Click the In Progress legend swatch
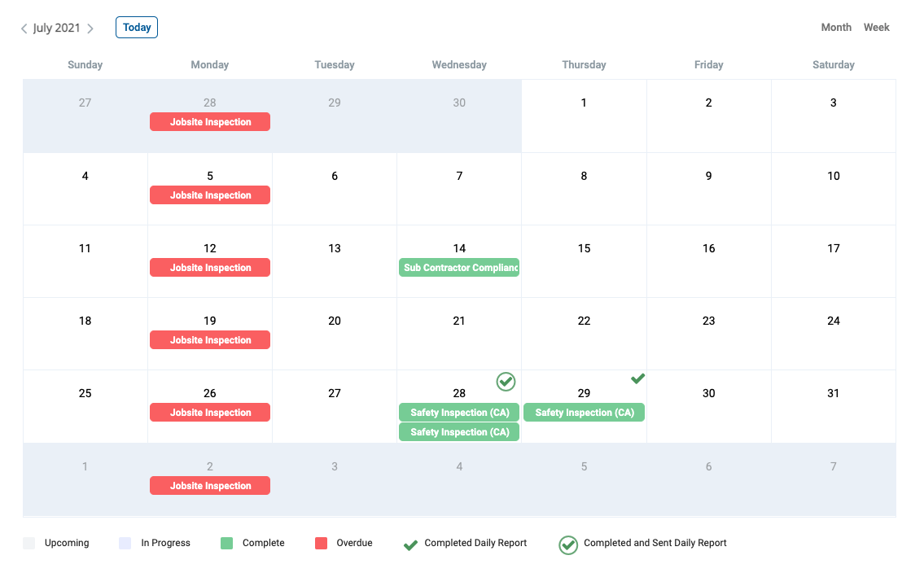The width and height of the screenshot is (924, 586). (x=125, y=543)
